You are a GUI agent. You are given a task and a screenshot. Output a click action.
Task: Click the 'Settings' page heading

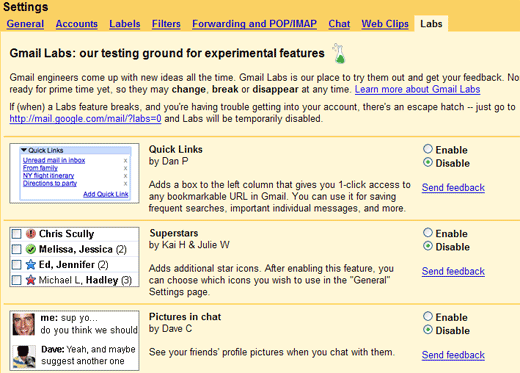click(x=26, y=7)
